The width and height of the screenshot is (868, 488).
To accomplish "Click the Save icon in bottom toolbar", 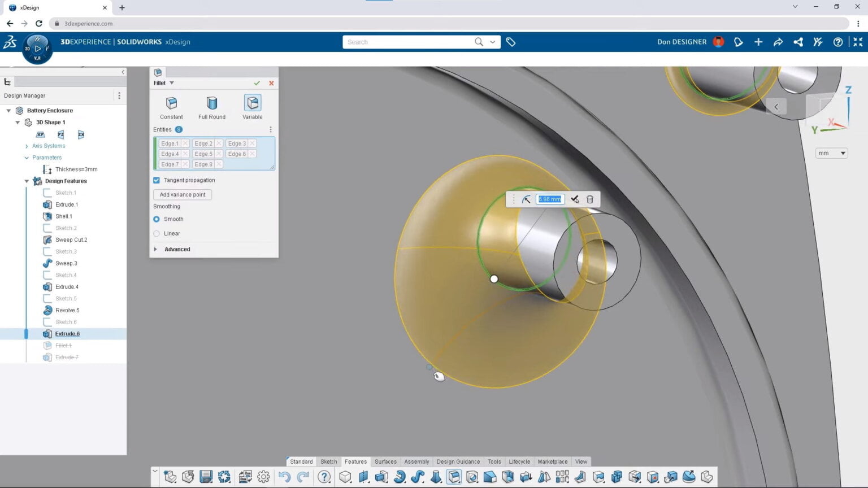I will click(206, 477).
